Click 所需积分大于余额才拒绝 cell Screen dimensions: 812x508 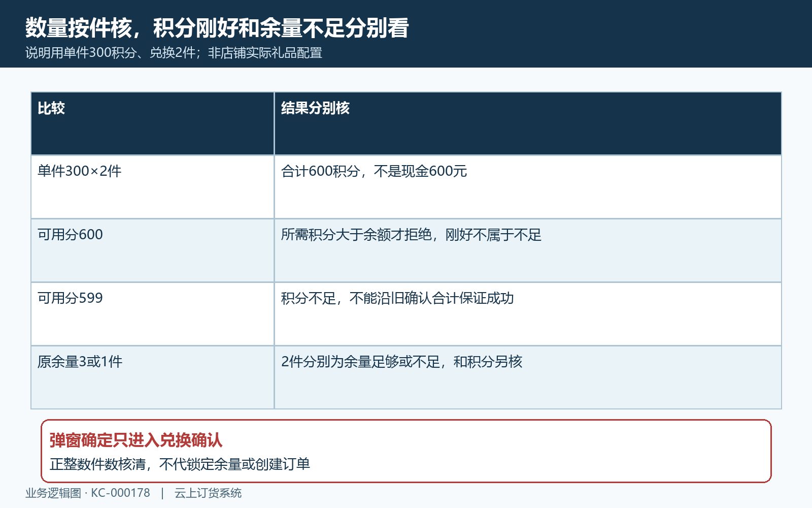pos(528,250)
